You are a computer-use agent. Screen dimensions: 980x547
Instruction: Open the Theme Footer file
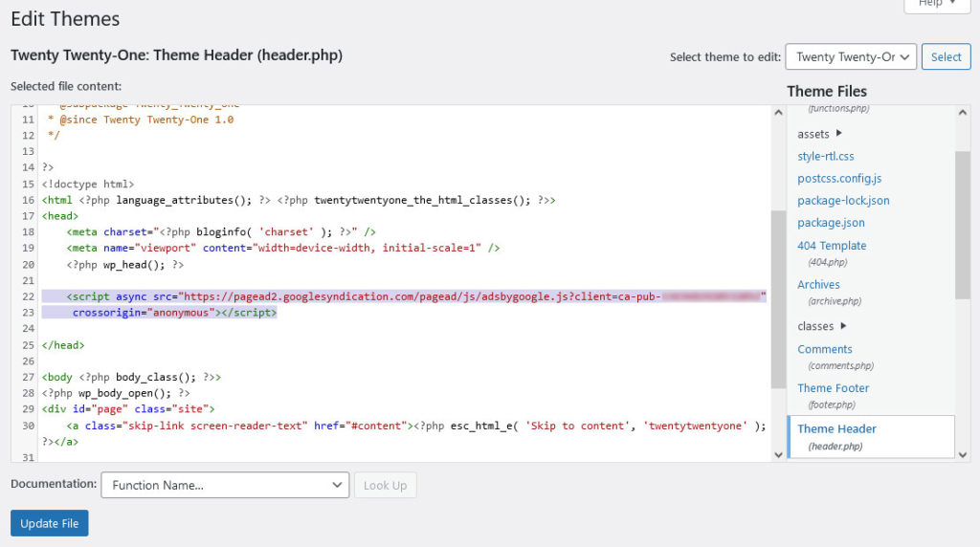point(834,387)
